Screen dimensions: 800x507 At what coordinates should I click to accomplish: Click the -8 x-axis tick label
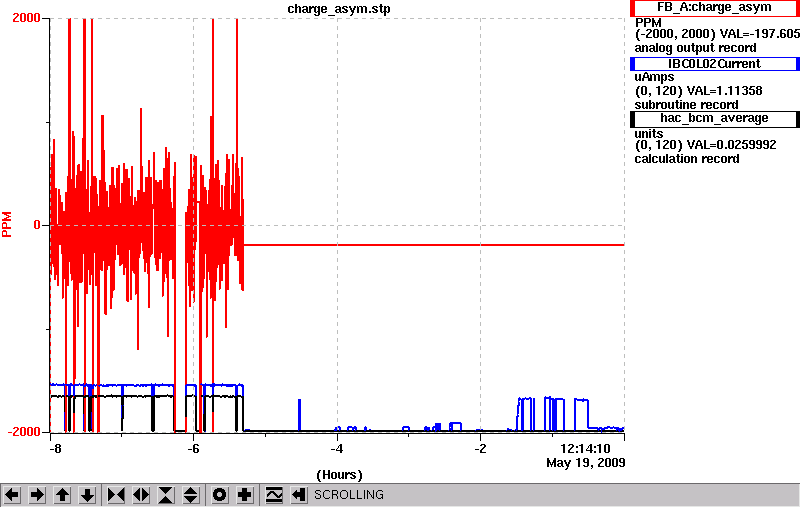55,449
